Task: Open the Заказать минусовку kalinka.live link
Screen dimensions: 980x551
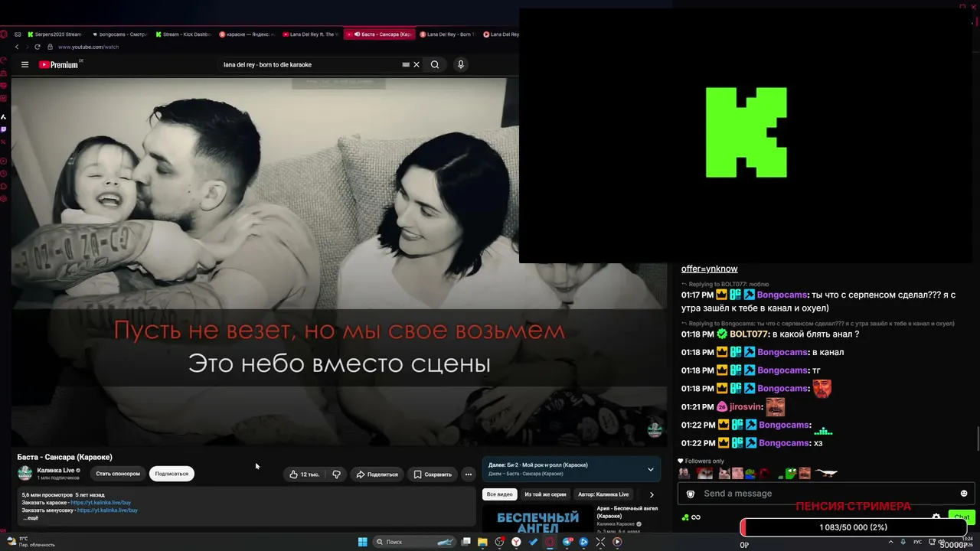Action: coord(107,510)
